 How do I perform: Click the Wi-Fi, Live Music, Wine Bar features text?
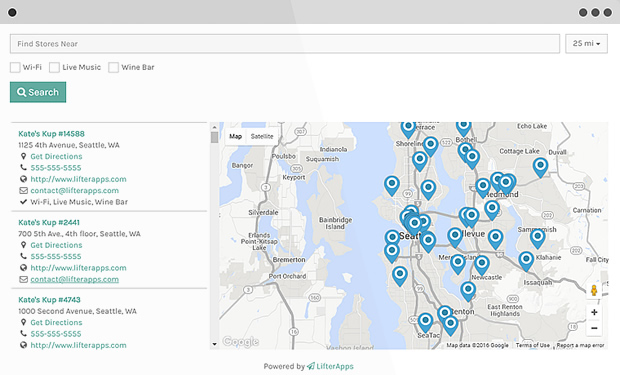(x=79, y=202)
